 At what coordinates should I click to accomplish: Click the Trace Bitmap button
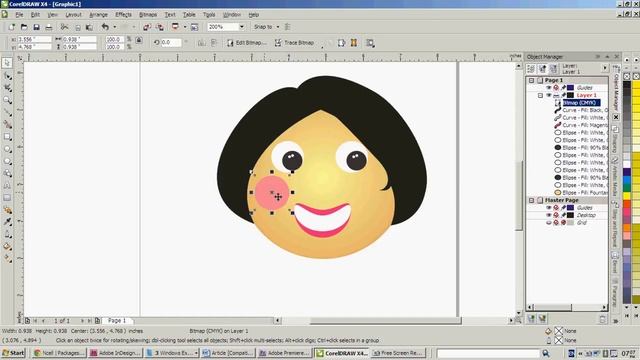[294, 42]
